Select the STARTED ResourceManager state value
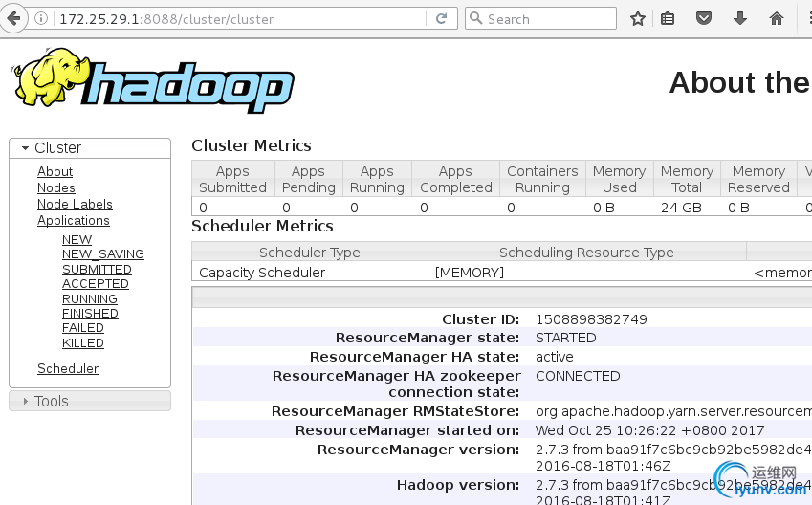Viewport: 812px width, 505px height. (x=566, y=338)
